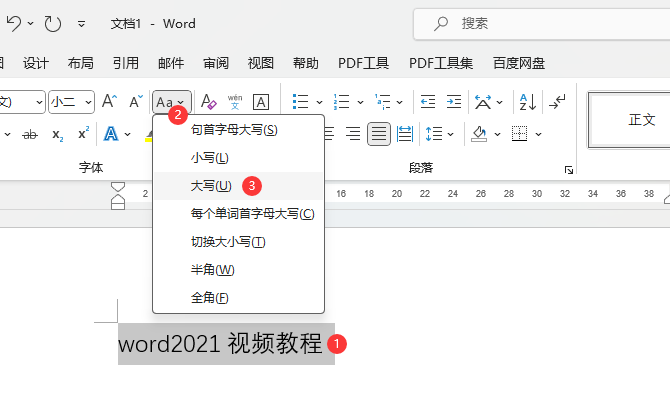Toggle Show/Hide paragraph marks
This screenshot has width=670, height=398.
558,102
